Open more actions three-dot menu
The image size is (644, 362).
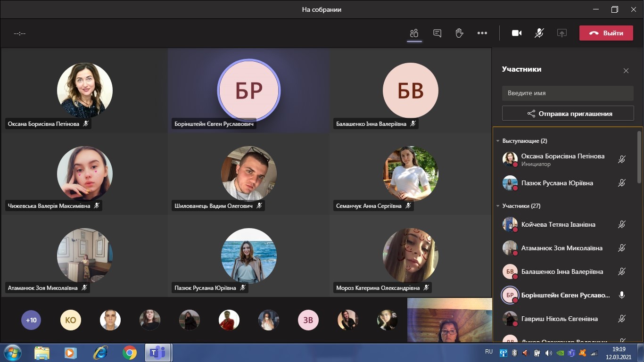pos(482,33)
